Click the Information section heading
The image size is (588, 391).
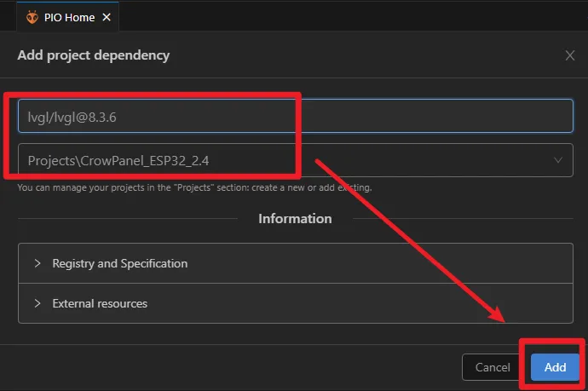click(295, 219)
